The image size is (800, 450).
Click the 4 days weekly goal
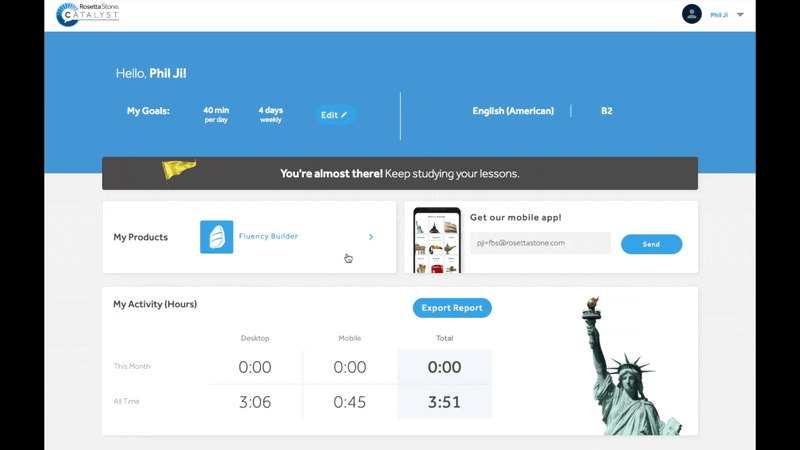point(271,115)
